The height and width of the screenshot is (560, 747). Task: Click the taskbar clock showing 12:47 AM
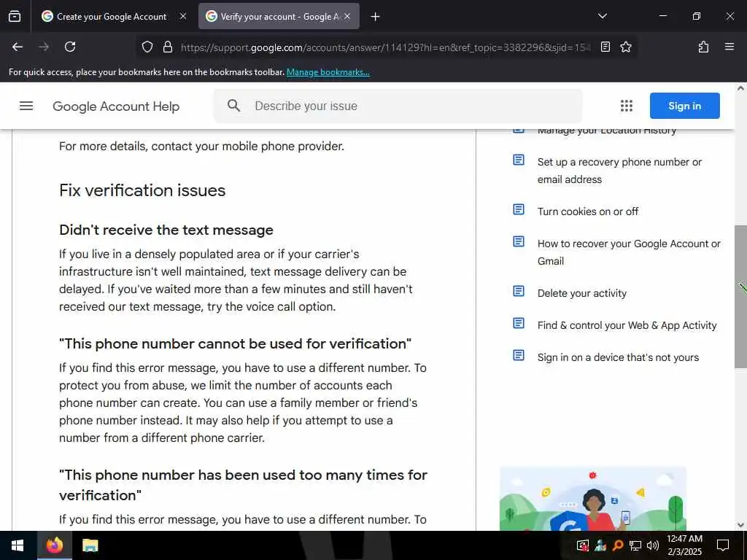coord(684,545)
